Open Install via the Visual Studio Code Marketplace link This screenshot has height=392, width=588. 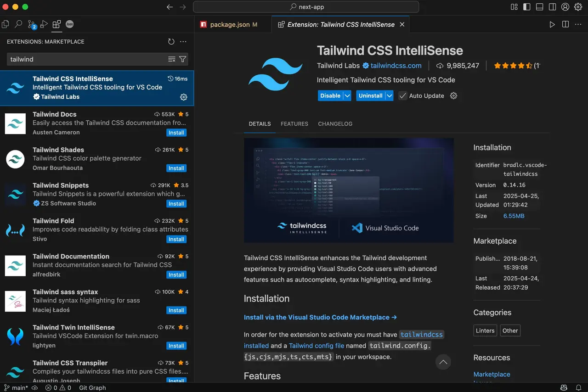pyautogui.click(x=320, y=317)
